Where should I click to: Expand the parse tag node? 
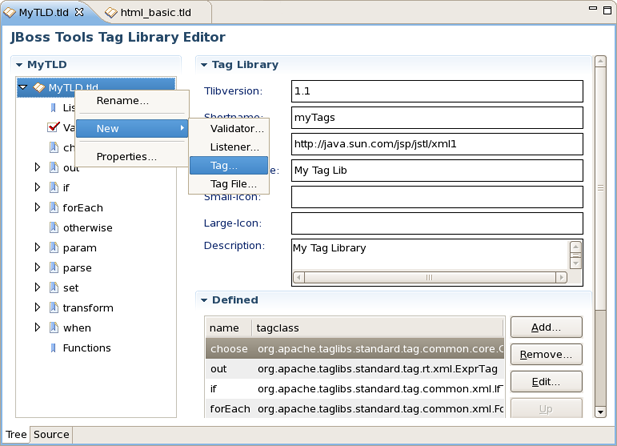point(37,267)
